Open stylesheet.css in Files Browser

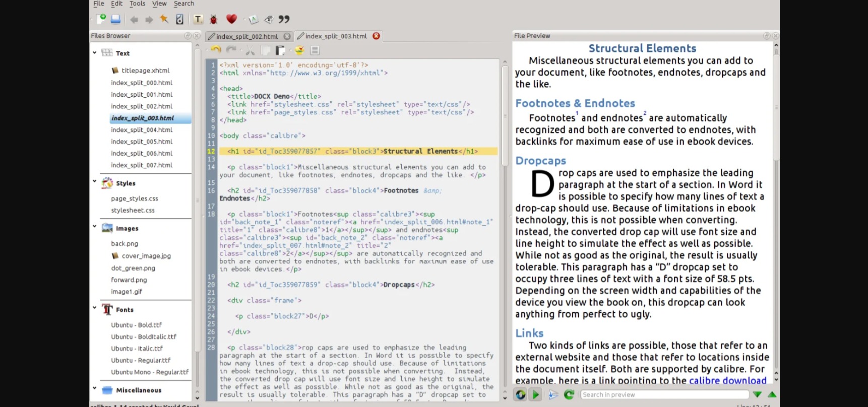(x=133, y=211)
